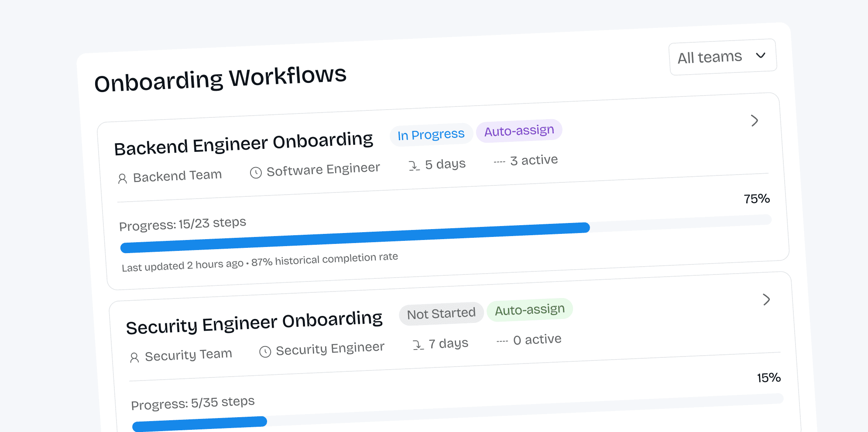Click the Security Engineer label
Image resolution: width=868 pixels, height=432 pixels.
click(x=330, y=349)
